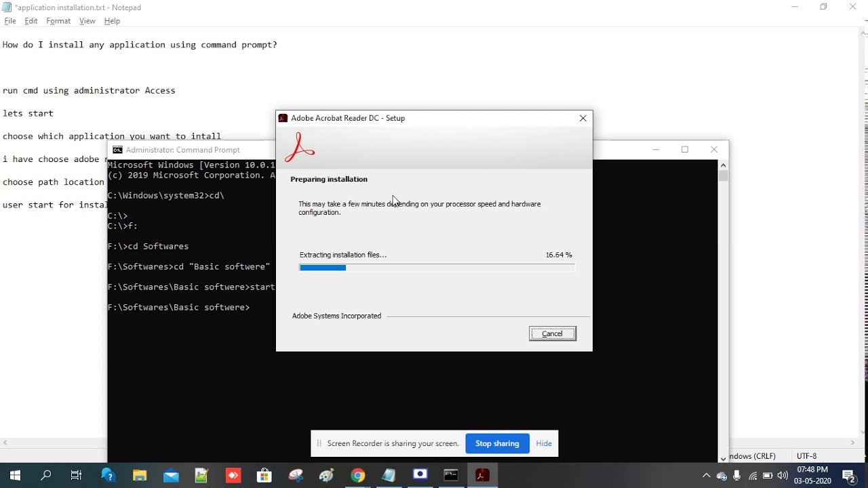Click the 'run cmd using administrator Access' line

click(x=89, y=90)
